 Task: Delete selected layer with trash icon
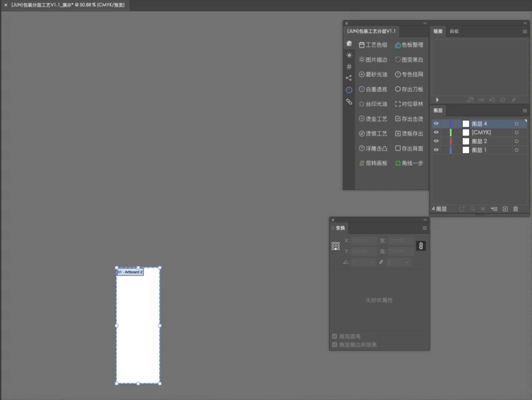[x=516, y=209]
